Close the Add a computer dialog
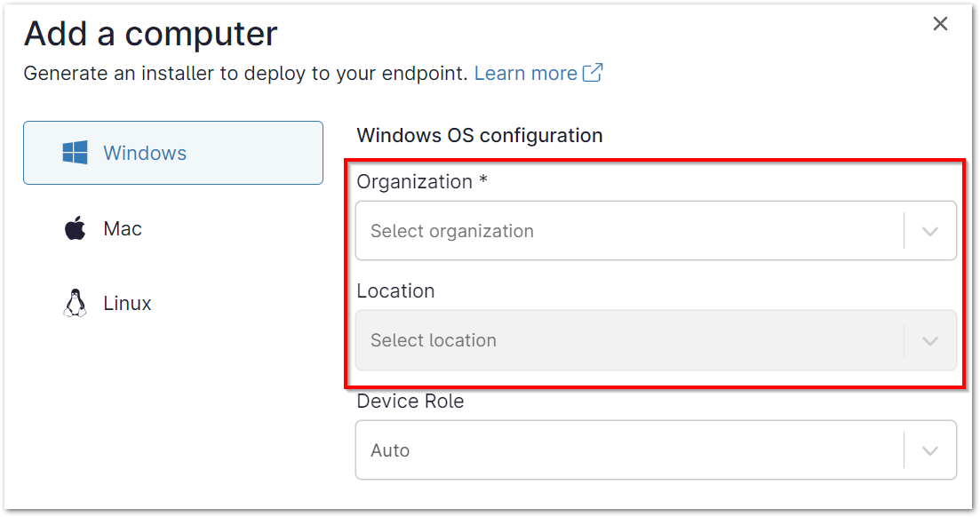Image resolution: width=980 pixels, height=517 pixels. click(x=940, y=24)
